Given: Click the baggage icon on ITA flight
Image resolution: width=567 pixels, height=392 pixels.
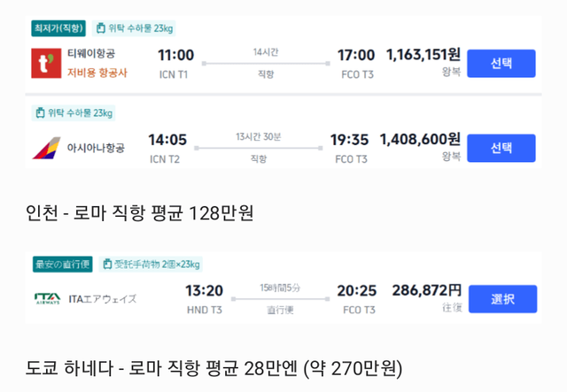Looking at the screenshot, I should pos(107,264).
